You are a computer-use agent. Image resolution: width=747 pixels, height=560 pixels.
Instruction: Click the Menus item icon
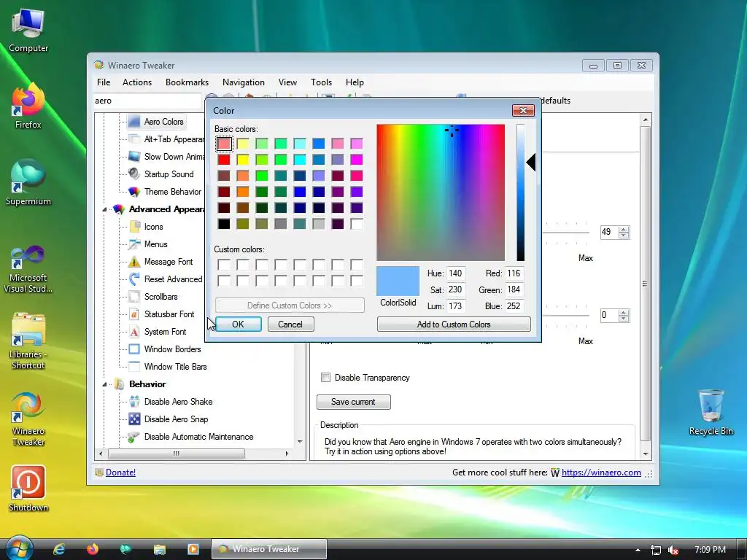pos(134,244)
